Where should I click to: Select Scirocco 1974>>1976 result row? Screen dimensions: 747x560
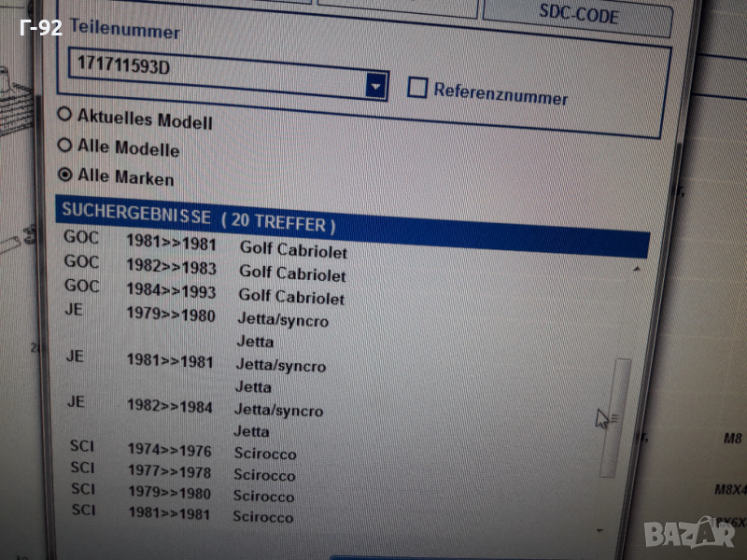coord(264,454)
